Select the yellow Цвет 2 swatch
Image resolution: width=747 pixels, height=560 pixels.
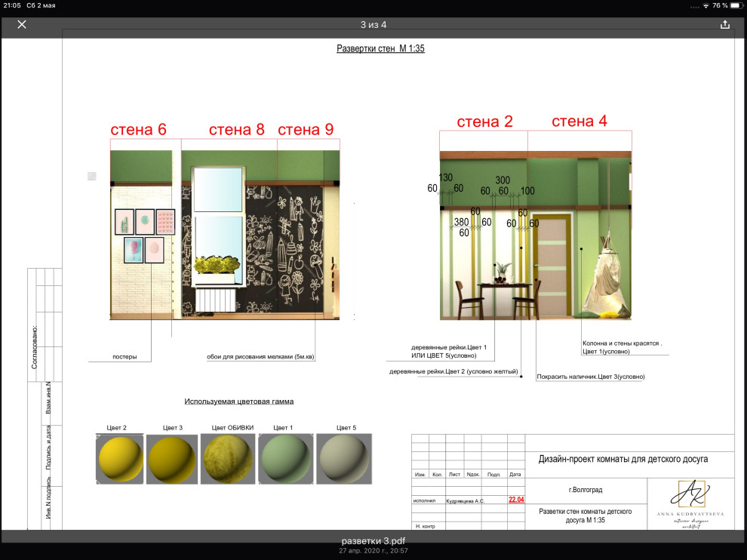pyautogui.click(x=120, y=458)
